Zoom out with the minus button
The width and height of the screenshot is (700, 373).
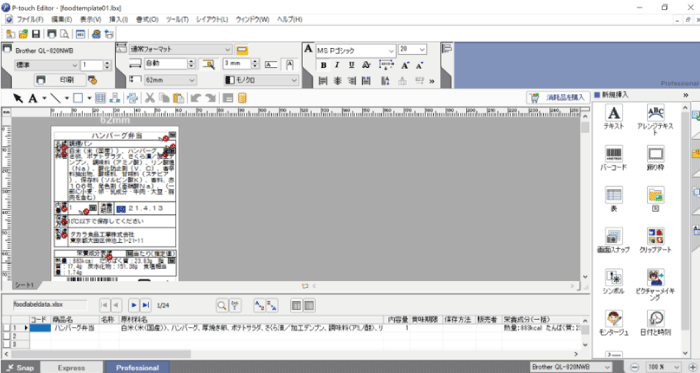(634, 367)
